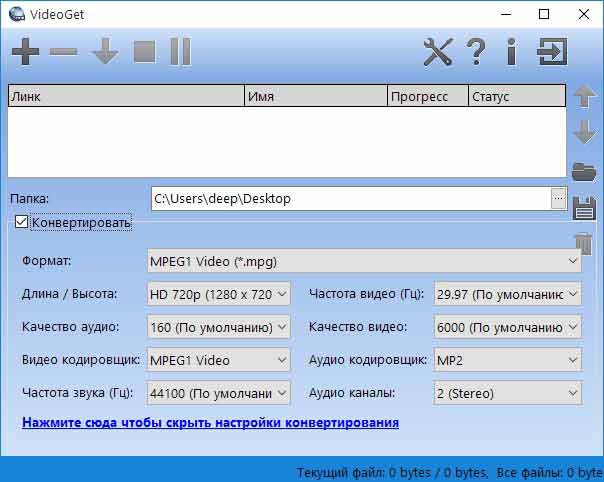This screenshot has width=604, height=482.
Task: Click the trash can icon
Action: point(584,244)
